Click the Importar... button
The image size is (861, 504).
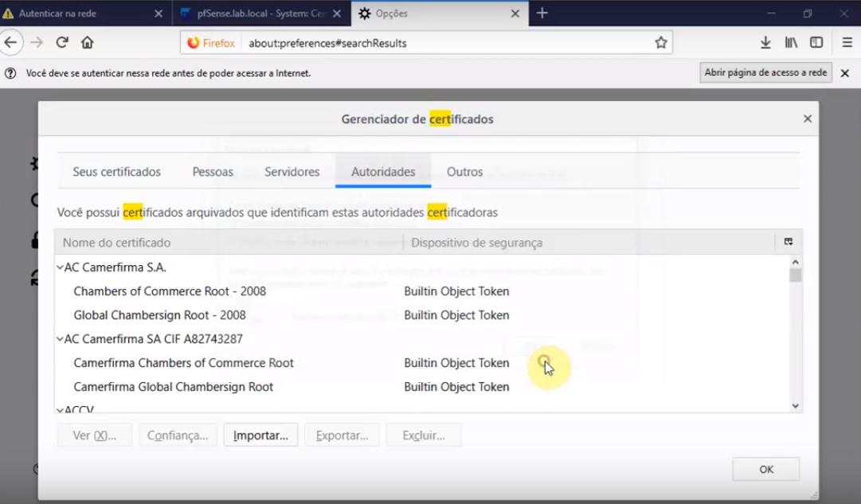(x=260, y=436)
